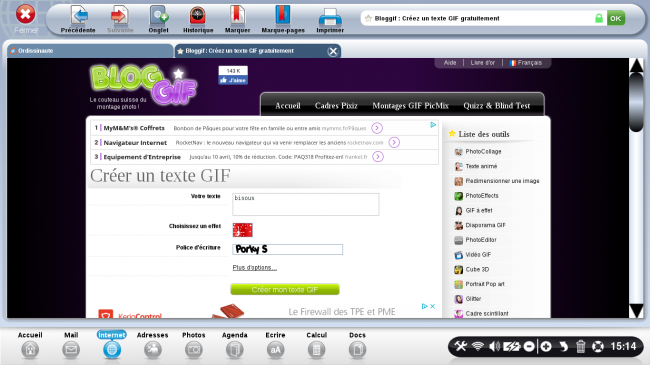Open the Mail app

[x=71, y=345]
